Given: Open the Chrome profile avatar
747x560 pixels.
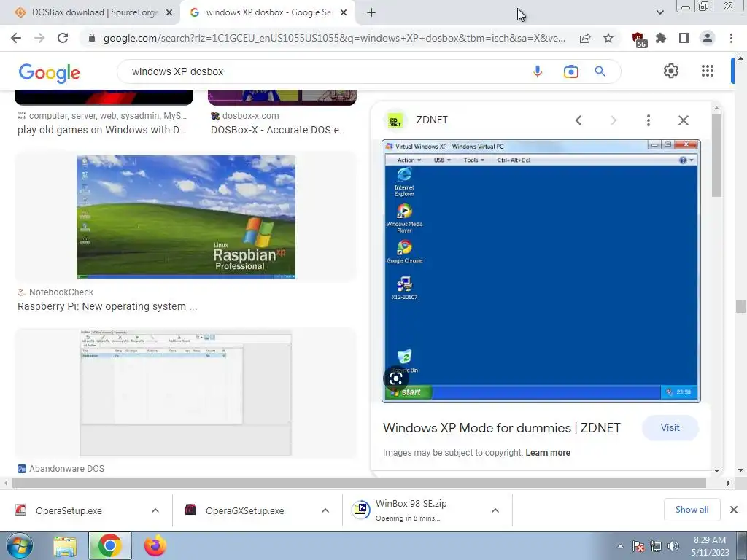Looking at the screenshot, I should [708, 38].
